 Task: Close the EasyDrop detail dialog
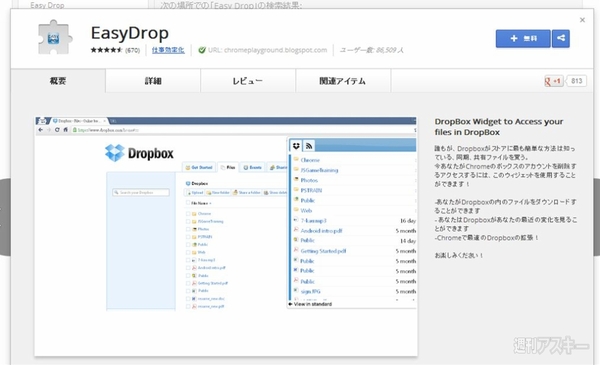(582, 20)
